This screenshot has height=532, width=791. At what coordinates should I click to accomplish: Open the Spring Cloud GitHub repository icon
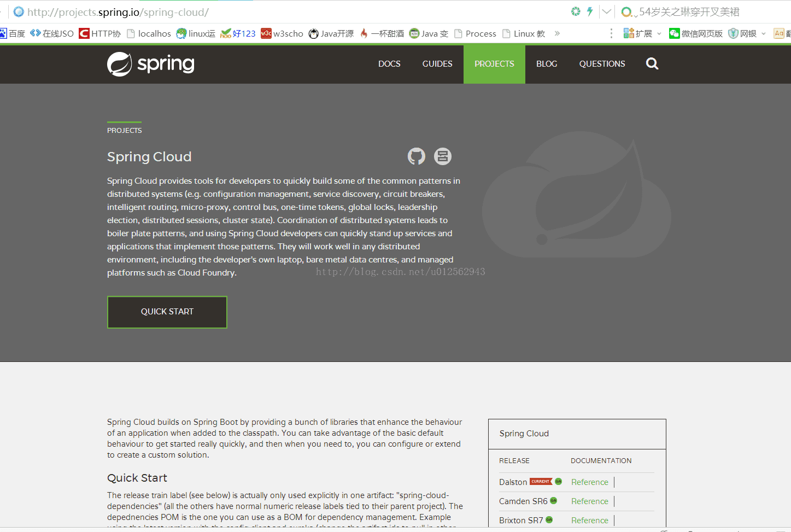point(417,156)
